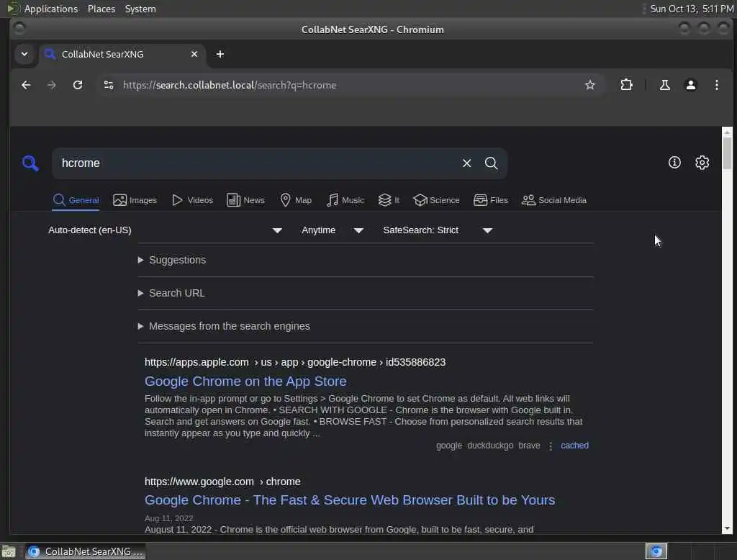Open preferences gear icon

coord(702,163)
